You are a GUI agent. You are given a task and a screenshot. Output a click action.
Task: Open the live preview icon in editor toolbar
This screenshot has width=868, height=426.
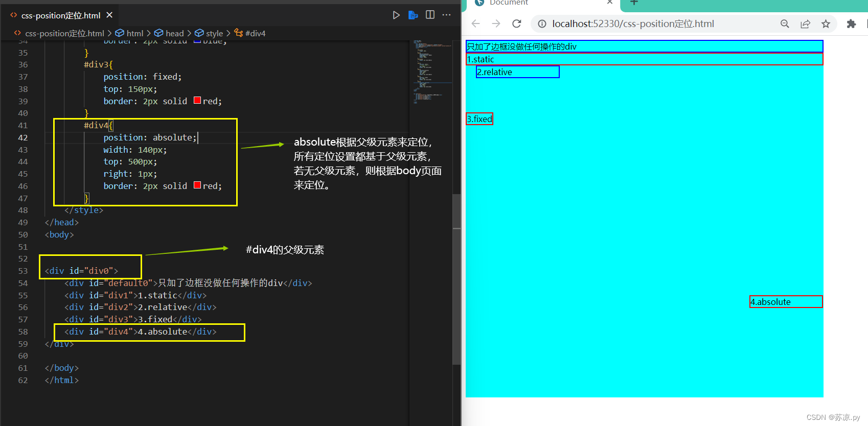tap(413, 15)
